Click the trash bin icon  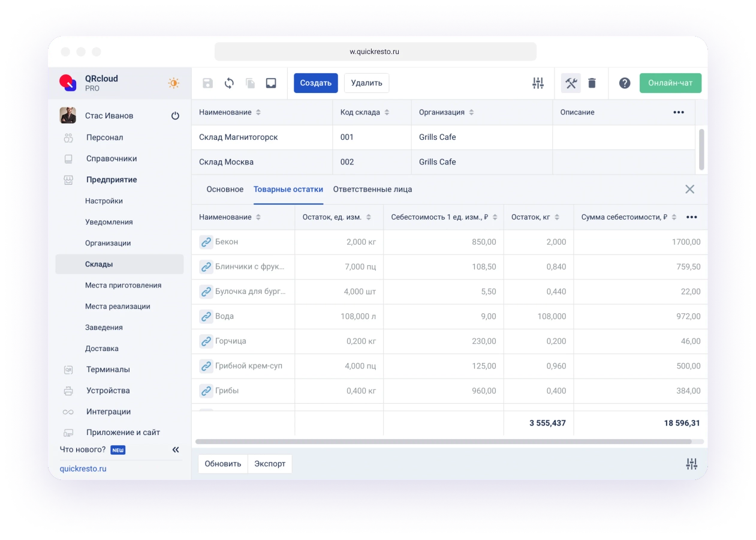tap(592, 83)
